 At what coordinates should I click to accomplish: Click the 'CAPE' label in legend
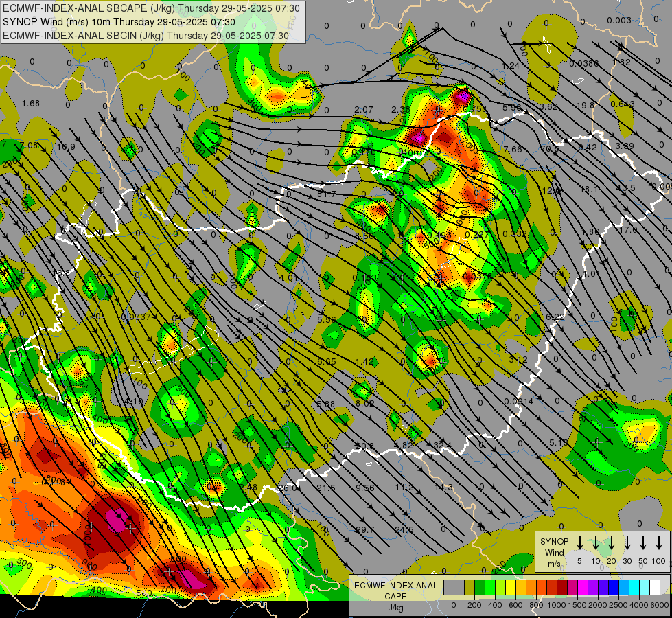tap(395, 597)
